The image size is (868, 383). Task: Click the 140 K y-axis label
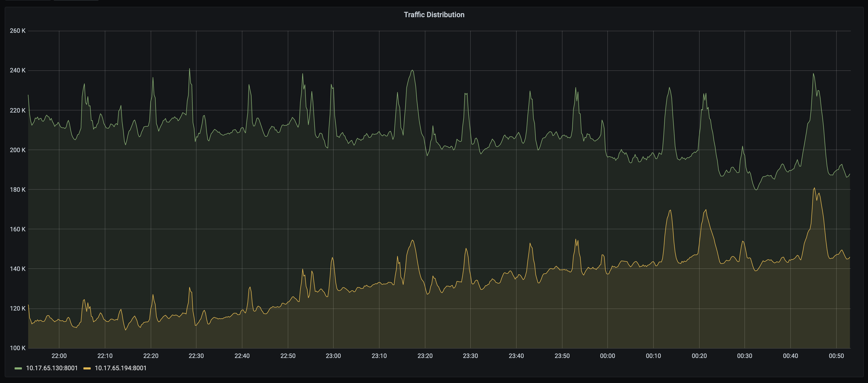tap(17, 269)
